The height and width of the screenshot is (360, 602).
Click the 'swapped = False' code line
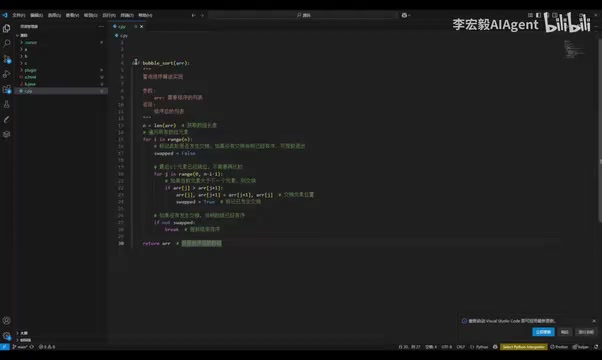pos(175,153)
